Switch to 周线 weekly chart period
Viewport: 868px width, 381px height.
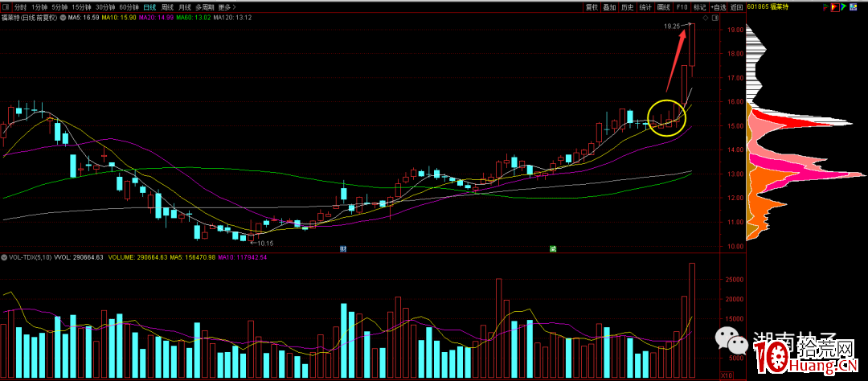coord(168,6)
